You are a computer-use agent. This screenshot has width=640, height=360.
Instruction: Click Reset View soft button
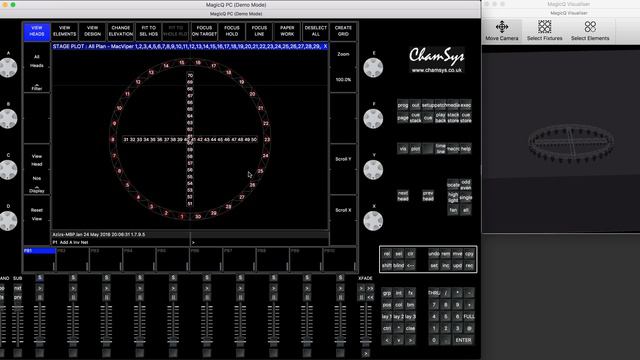tap(37, 220)
